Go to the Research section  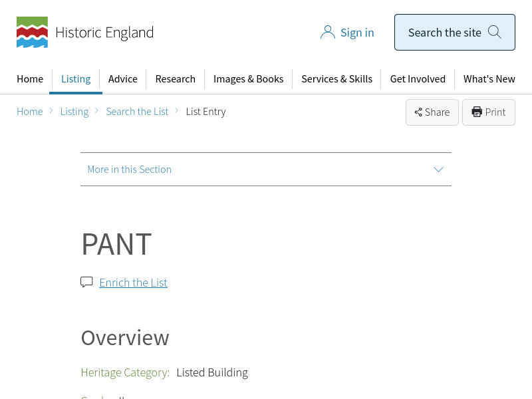click(175, 79)
